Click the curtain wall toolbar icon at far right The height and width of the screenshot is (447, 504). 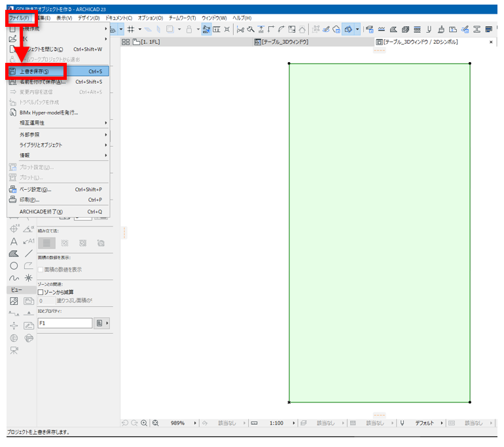pyautogui.click(x=489, y=29)
